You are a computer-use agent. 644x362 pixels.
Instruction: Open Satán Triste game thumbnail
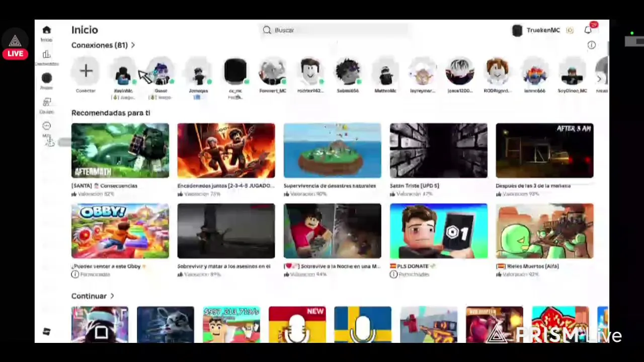click(439, 150)
